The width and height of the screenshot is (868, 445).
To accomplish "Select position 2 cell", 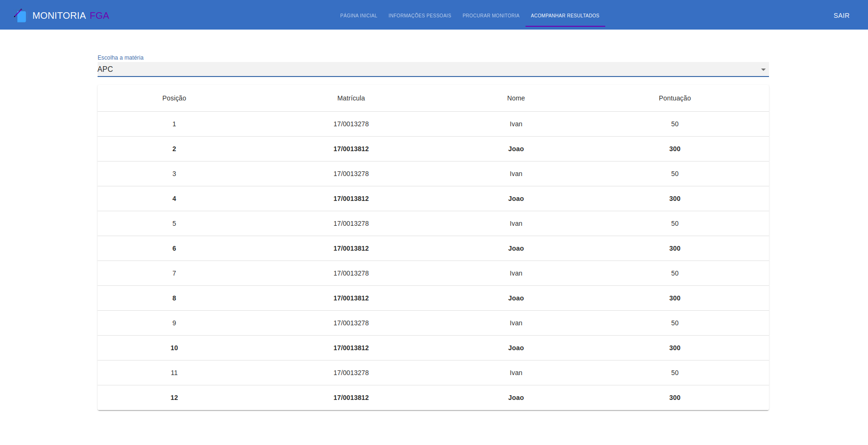I will click(174, 149).
